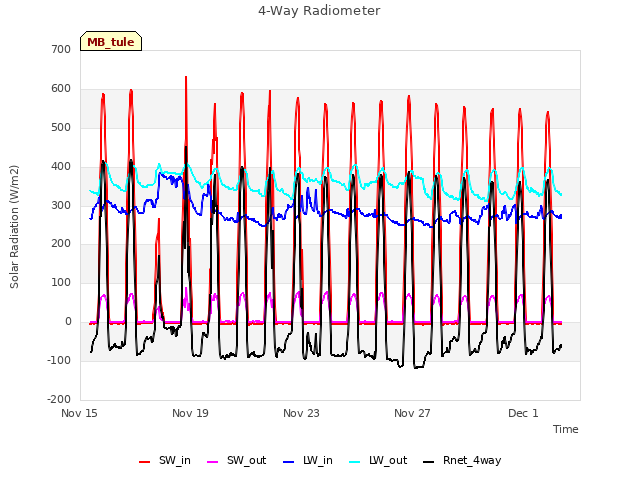Click the blue LW_in legend swatch
This screenshot has height=480, width=640.
point(289,462)
